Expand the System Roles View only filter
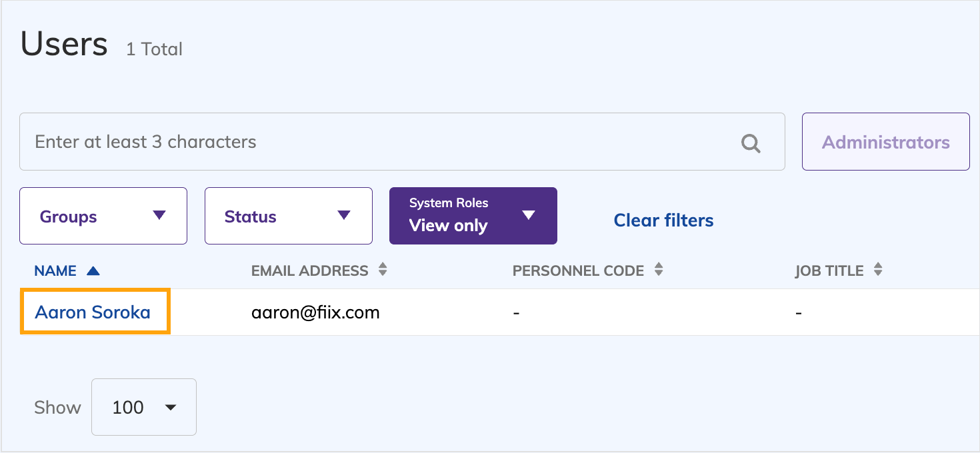Image resolution: width=980 pixels, height=453 pixels. pyautogui.click(x=473, y=216)
